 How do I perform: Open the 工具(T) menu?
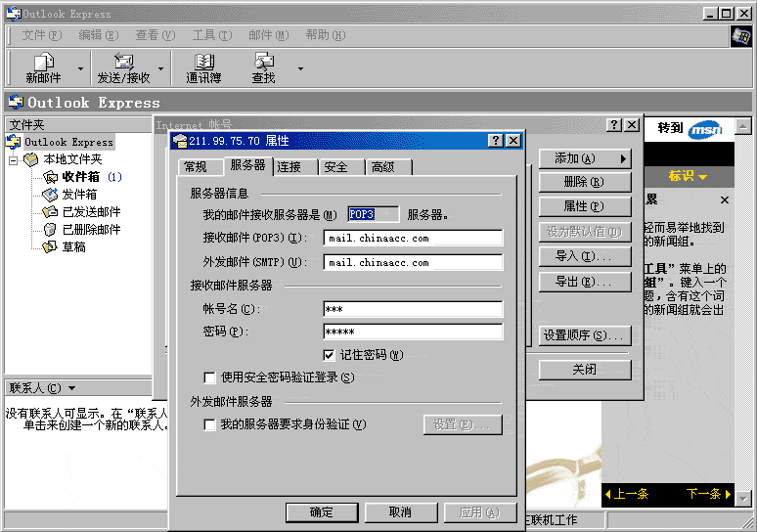[212, 35]
